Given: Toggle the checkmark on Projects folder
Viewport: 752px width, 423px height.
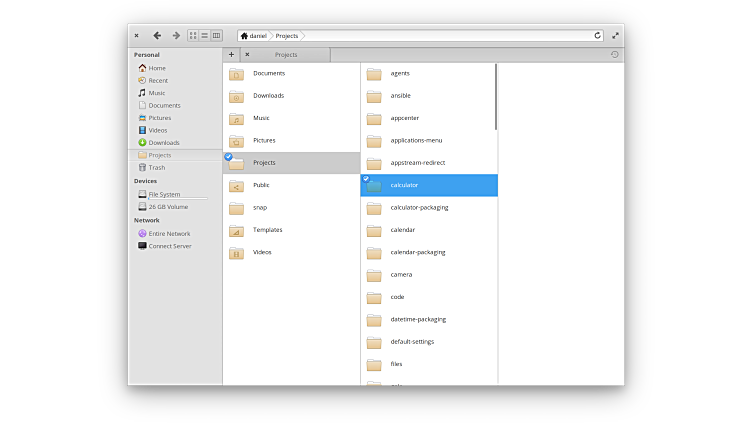Looking at the screenshot, I should coord(229,157).
